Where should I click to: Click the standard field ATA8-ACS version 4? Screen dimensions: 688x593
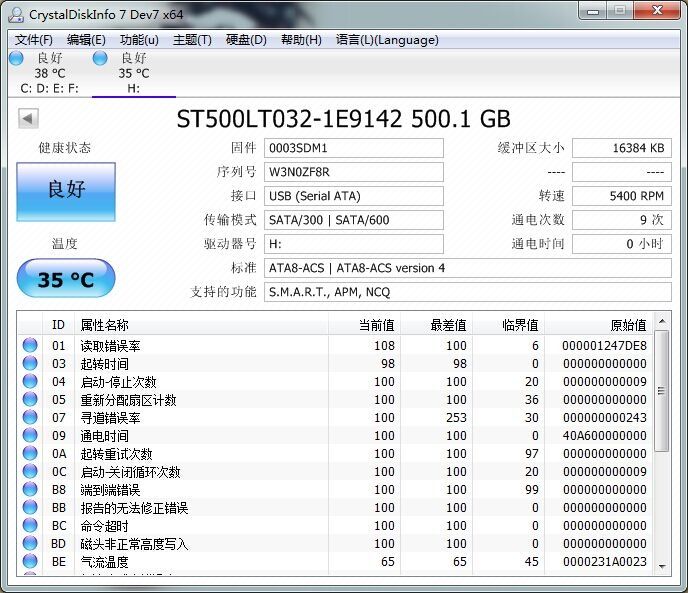pyautogui.click(x=468, y=268)
